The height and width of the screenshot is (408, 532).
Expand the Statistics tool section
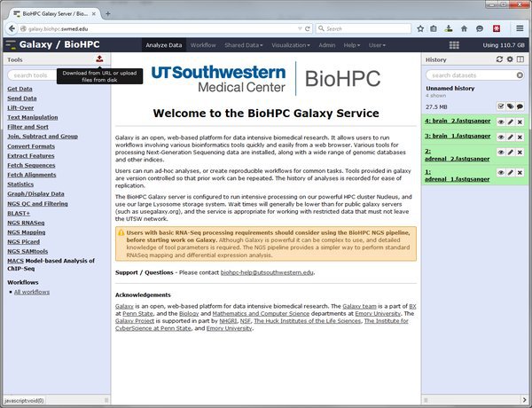pos(20,184)
